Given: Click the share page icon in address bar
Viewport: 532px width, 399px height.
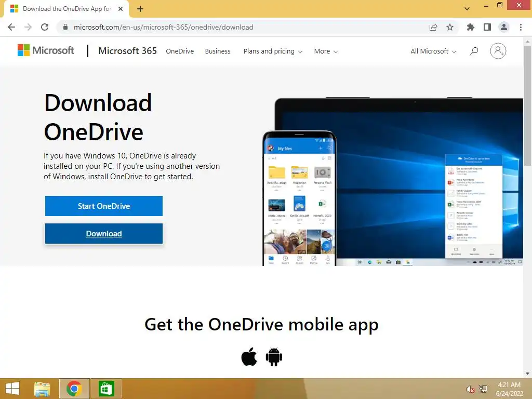Looking at the screenshot, I should coord(433,27).
